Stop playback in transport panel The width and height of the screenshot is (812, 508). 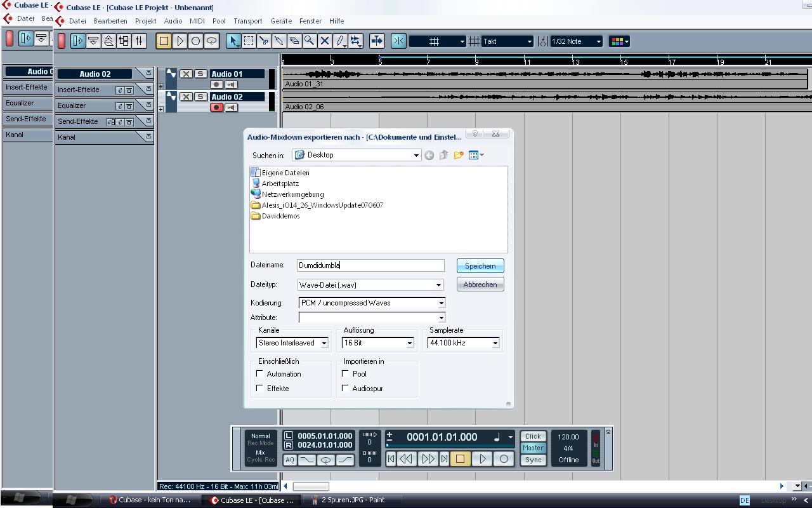460,458
